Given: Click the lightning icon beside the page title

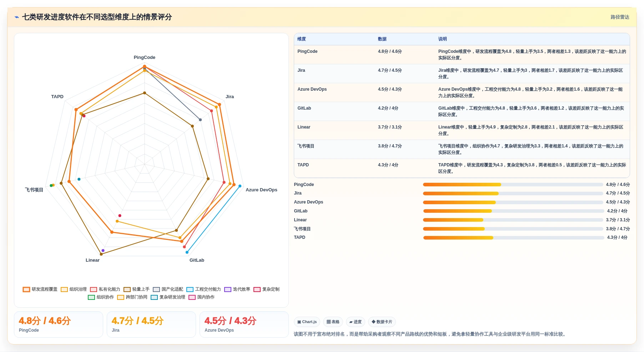Looking at the screenshot, I should [x=17, y=17].
